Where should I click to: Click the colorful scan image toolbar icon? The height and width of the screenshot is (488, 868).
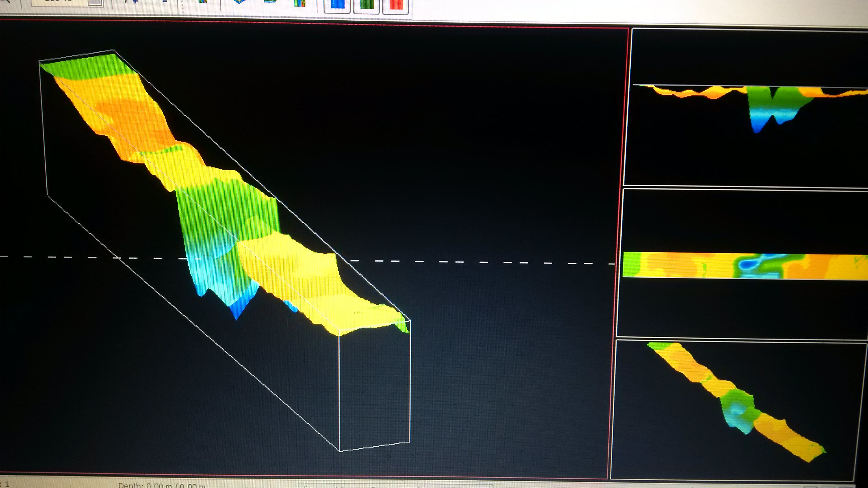click(x=203, y=1)
